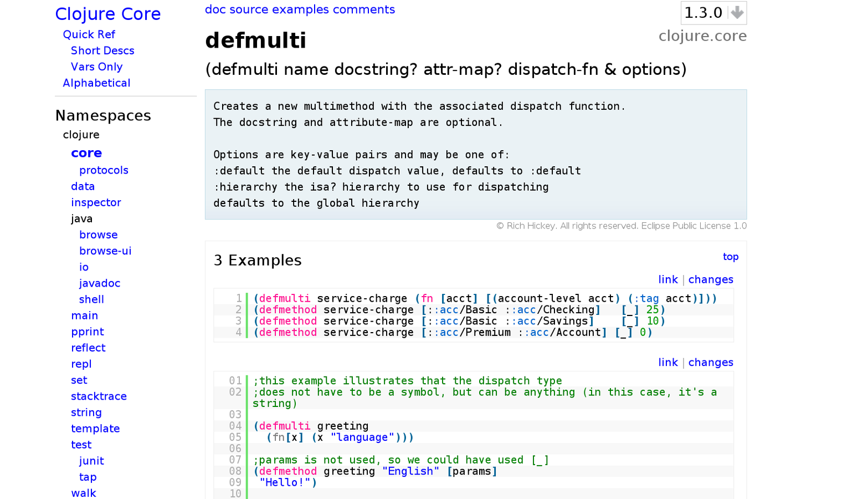Click the ";params is not used" comment line

[401, 460]
